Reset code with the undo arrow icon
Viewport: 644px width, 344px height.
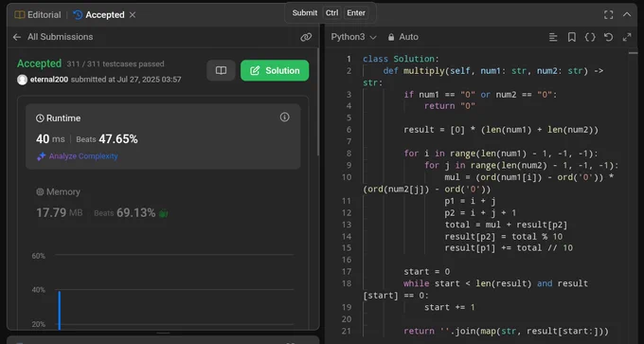609,37
